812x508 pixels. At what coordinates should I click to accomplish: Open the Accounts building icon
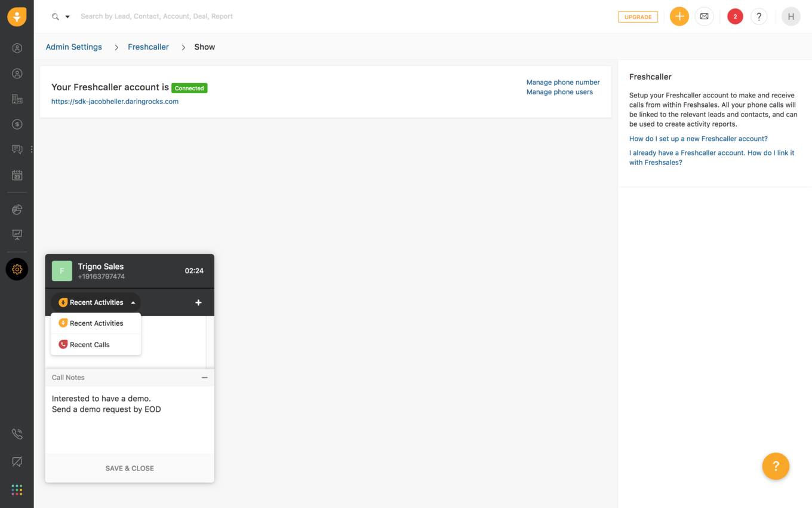coord(17,99)
